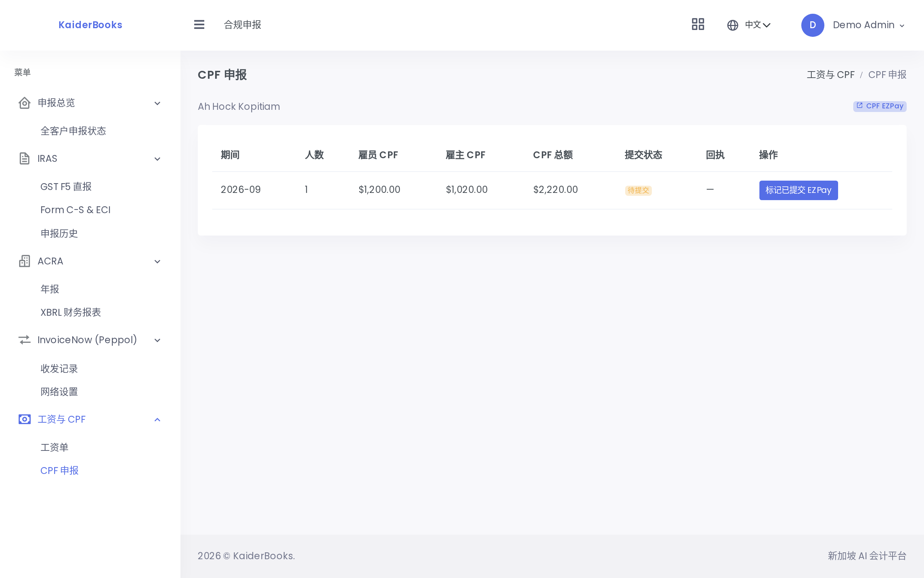Viewport: 924px width, 578px height.
Task: Open the Demo Admin user dropdown
Action: pos(869,25)
